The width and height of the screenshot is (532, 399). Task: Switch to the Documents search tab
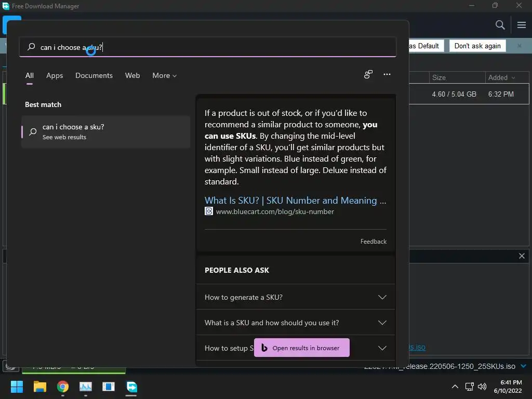coord(94,76)
